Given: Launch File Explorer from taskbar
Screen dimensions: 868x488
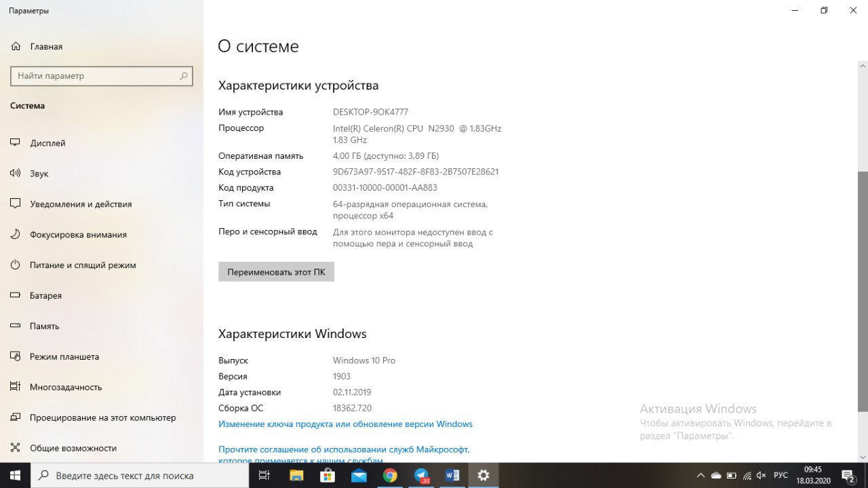Looking at the screenshot, I should pyautogui.click(x=296, y=475).
